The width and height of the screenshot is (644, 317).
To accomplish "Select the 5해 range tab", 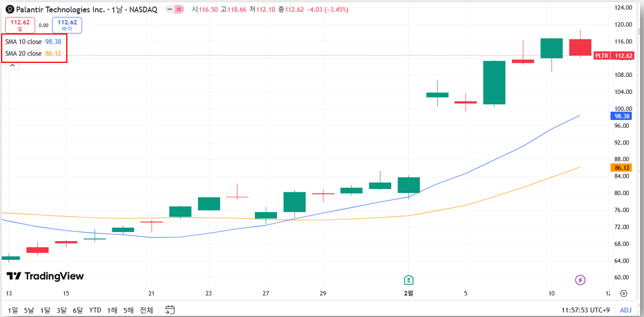I will [x=128, y=310].
